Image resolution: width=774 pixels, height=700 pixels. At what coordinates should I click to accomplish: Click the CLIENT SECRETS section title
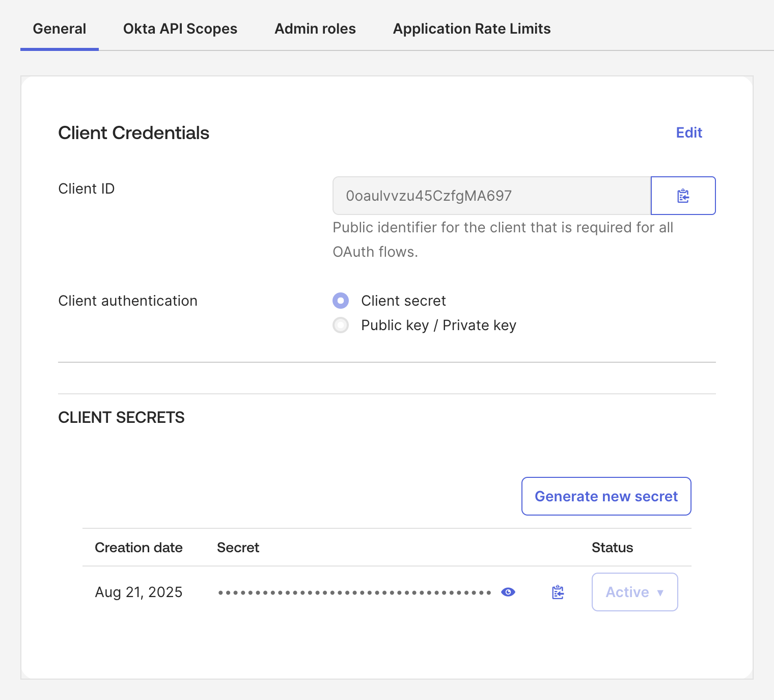(121, 417)
